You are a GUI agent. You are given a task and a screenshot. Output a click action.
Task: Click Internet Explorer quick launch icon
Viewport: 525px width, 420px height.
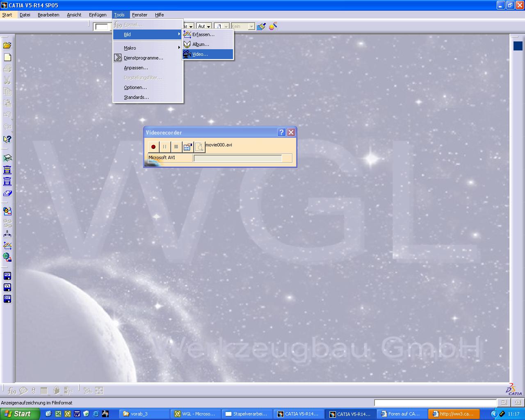[96, 414]
